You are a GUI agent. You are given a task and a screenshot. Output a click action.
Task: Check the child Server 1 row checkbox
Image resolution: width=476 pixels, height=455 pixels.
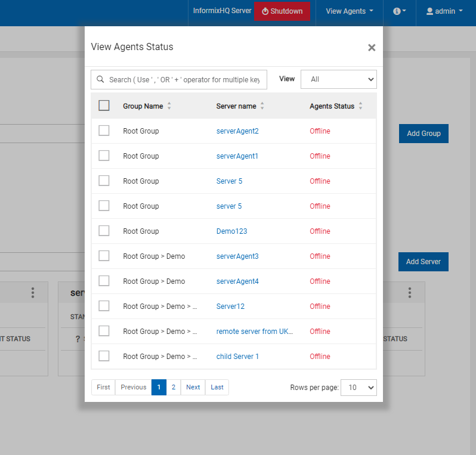coord(104,356)
